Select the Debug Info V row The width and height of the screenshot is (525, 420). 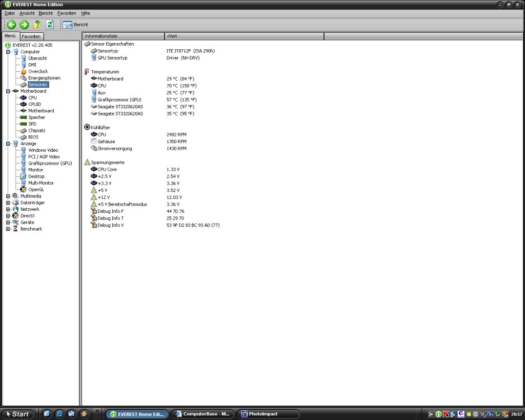pyautogui.click(x=155, y=226)
